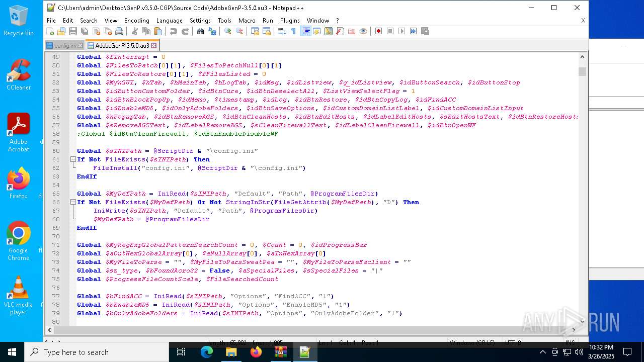The height and width of the screenshot is (362, 644).
Task: Open a file using the Open folder icon
Action: point(61,31)
